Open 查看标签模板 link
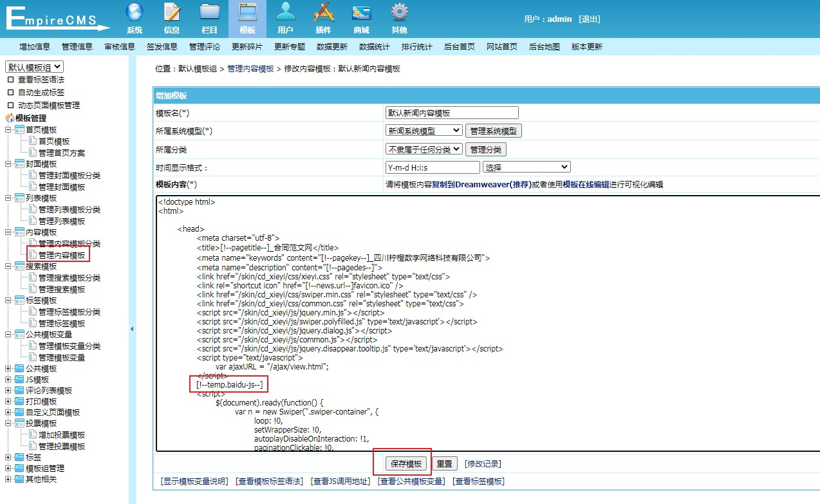This screenshot has height=504, width=820. (x=478, y=481)
